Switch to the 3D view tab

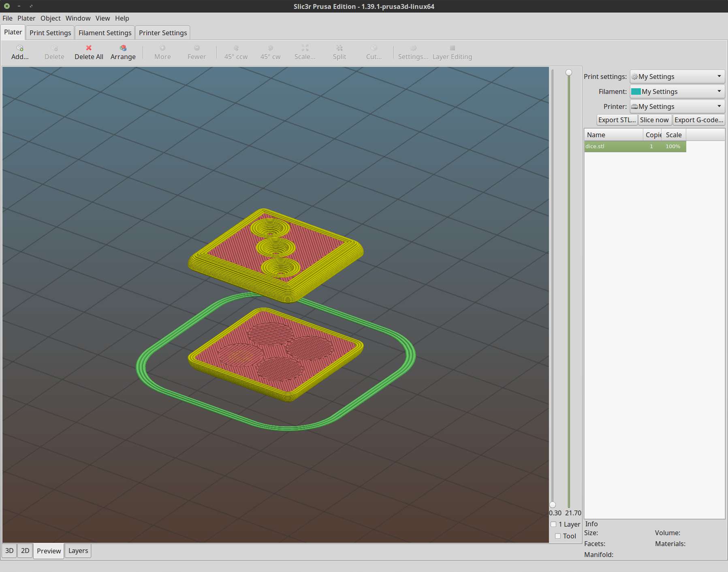9,551
